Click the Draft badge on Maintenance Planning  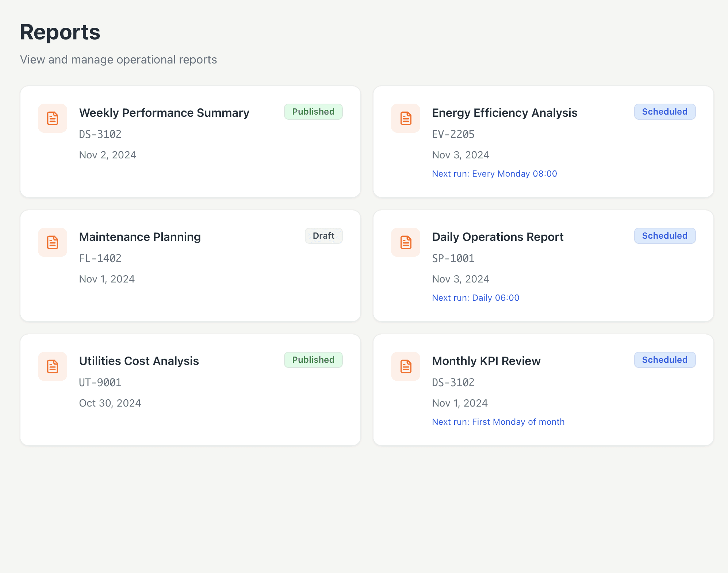(323, 236)
